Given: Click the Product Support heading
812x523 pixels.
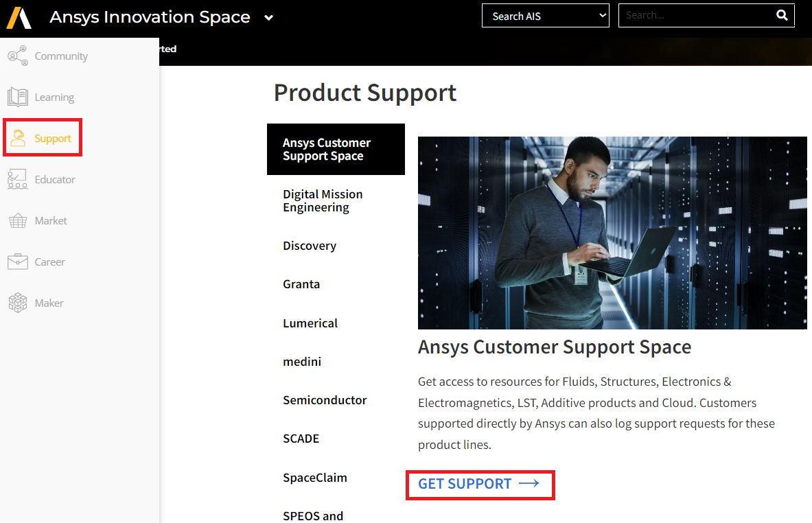Looking at the screenshot, I should pos(365,93).
